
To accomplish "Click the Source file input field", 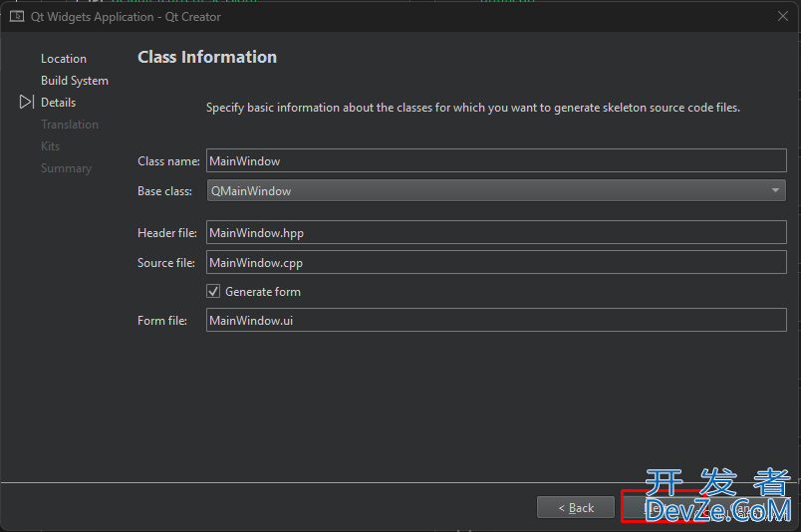I will pos(496,262).
